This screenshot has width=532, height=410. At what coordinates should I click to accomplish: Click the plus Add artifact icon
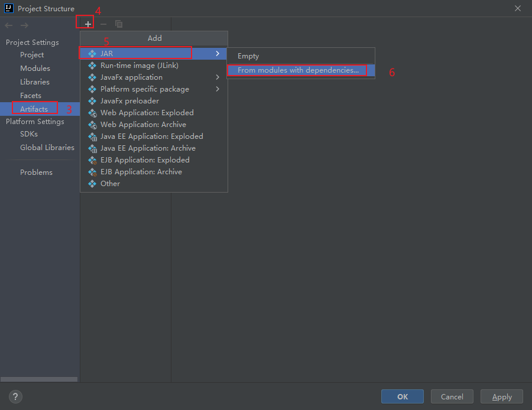[88, 24]
